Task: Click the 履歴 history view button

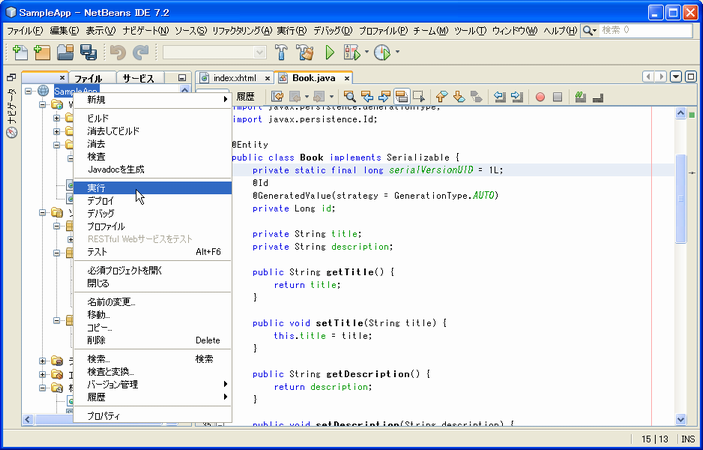Action: (x=245, y=96)
